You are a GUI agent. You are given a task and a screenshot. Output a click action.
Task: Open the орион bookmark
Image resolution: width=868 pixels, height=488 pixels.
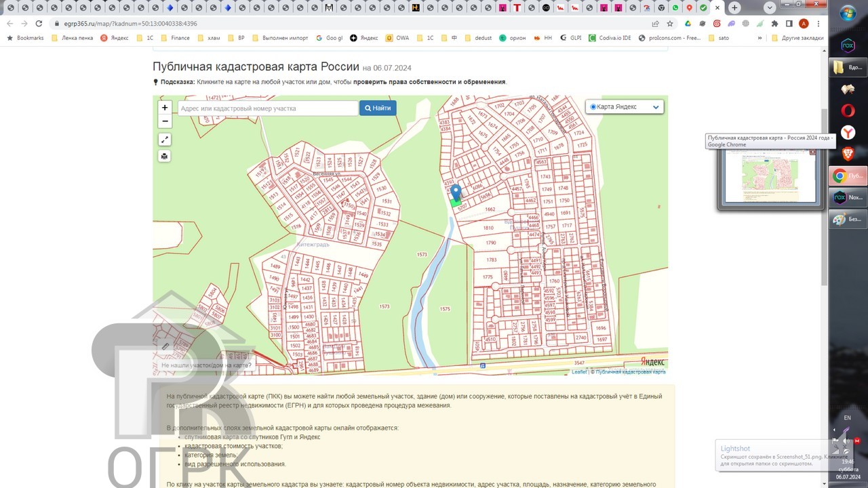(x=512, y=38)
